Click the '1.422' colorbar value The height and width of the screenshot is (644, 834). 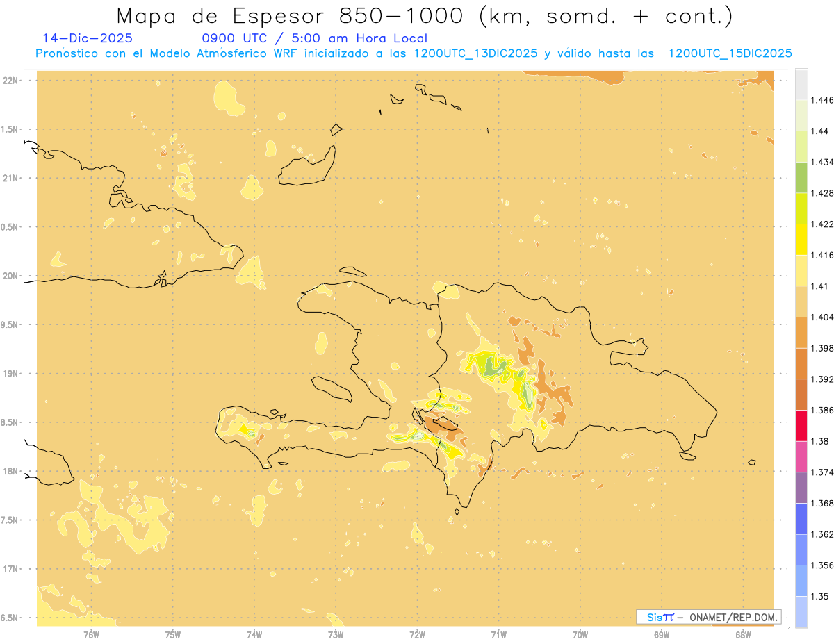click(x=821, y=224)
